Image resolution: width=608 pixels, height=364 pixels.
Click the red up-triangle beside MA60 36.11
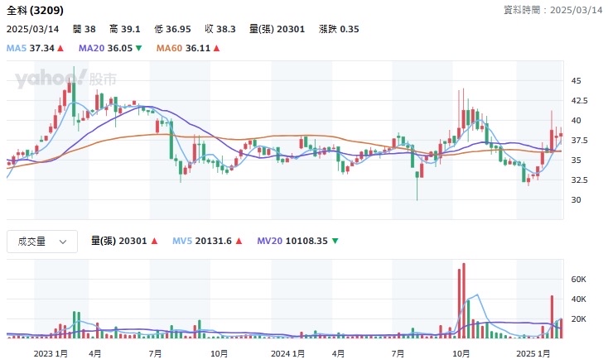216,49
